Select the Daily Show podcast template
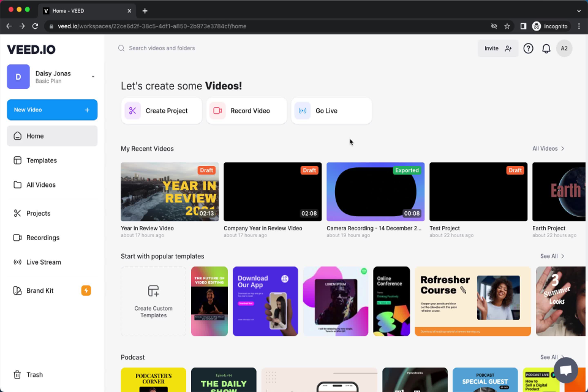 (x=224, y=380)
